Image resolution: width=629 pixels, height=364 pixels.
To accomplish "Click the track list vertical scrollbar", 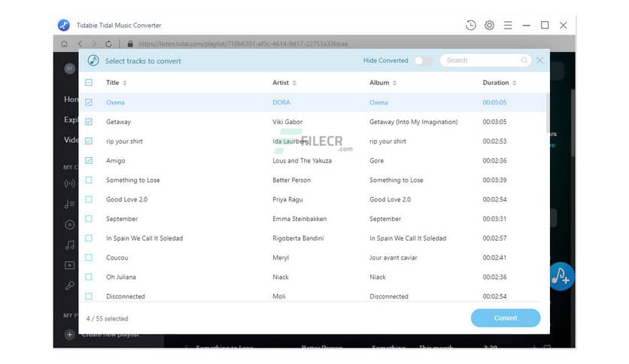I will pos(547,114).
